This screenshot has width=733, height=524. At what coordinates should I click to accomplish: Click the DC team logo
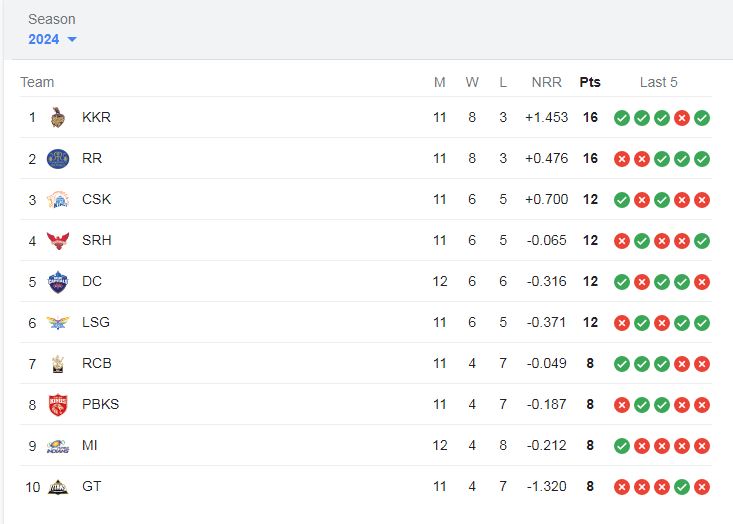click(x=58, y=282)
